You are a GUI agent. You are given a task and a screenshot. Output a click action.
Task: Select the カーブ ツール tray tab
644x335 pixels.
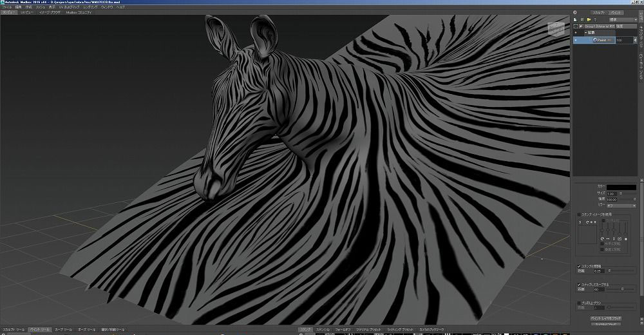pyautogui.click(x=64, y=330)
